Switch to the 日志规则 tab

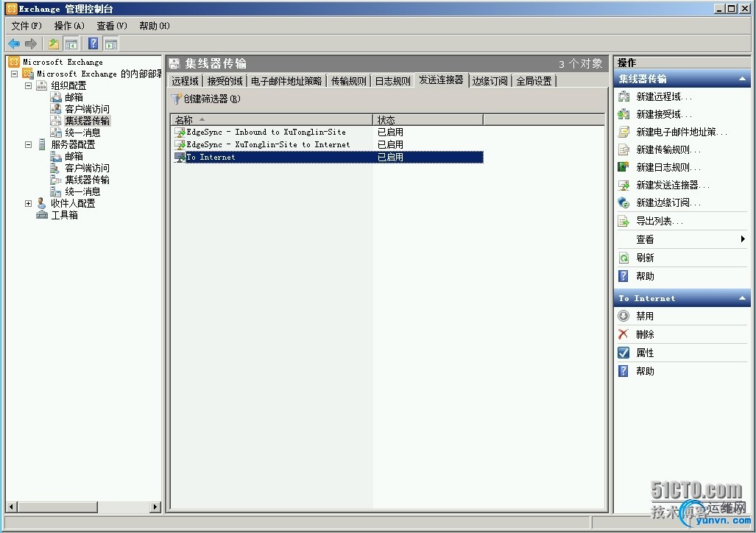pos(393,81)
